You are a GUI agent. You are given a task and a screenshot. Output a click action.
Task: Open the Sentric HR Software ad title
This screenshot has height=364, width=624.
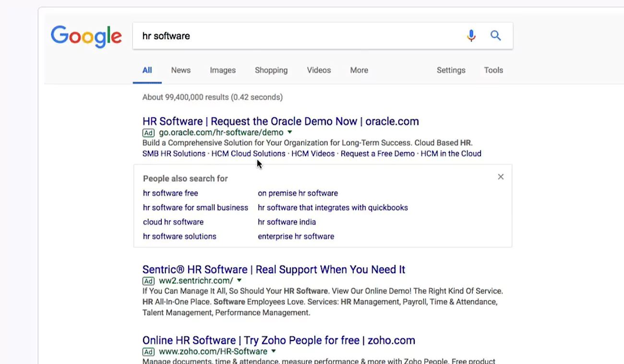tap(274, 270)
